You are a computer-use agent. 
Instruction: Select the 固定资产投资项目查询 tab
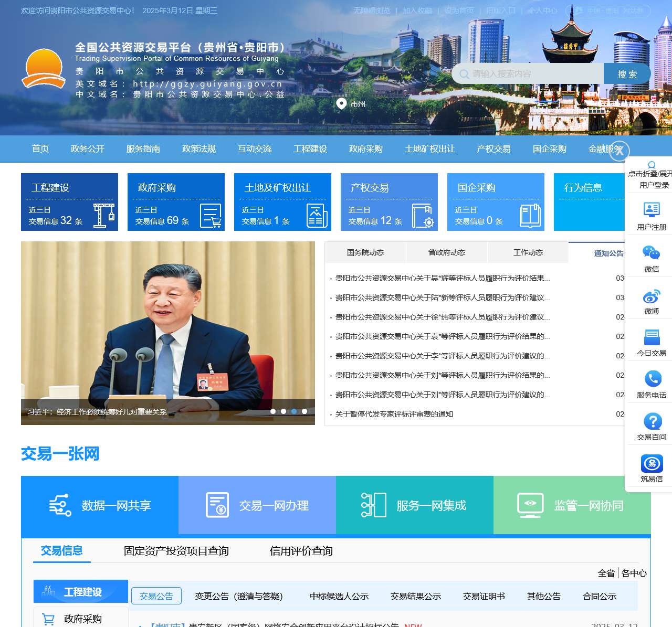[x=176, y=551]
